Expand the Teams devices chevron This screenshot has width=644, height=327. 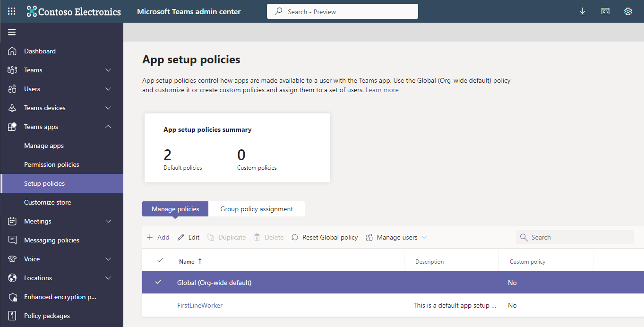[108, 108]
